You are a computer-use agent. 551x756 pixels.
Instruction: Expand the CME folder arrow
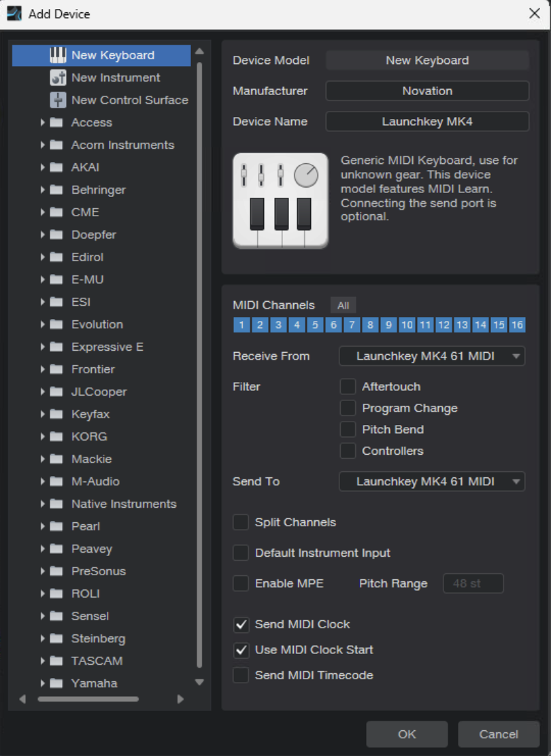(43, 212)
